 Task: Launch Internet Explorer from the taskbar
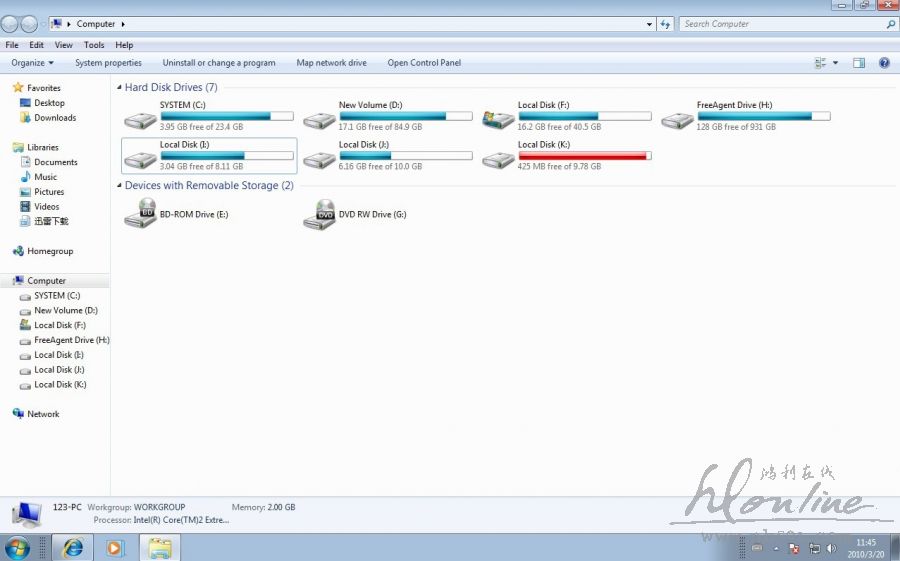[x=73, y=548]
